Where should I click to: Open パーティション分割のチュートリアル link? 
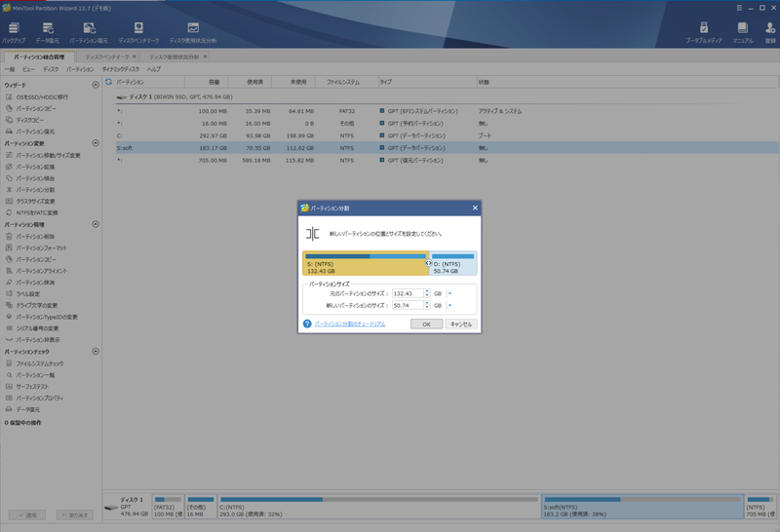[350, 323]
